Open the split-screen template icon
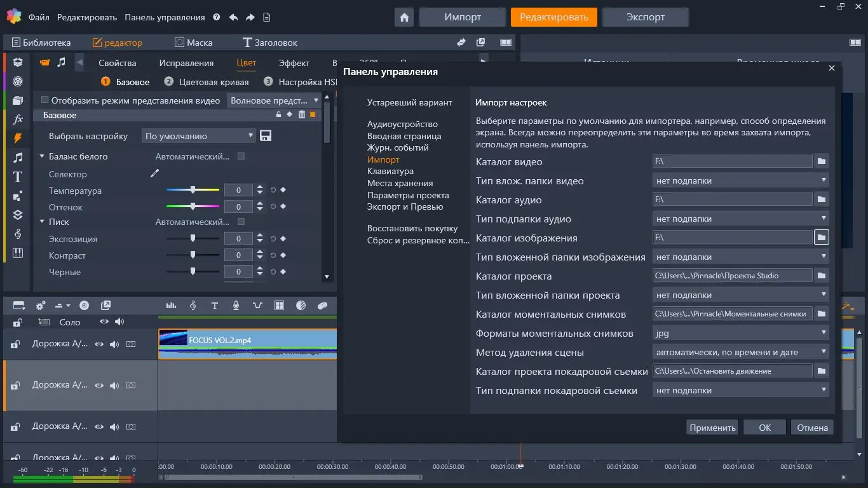The height and width of the screenshot is (488, 868). pos(278,306)
